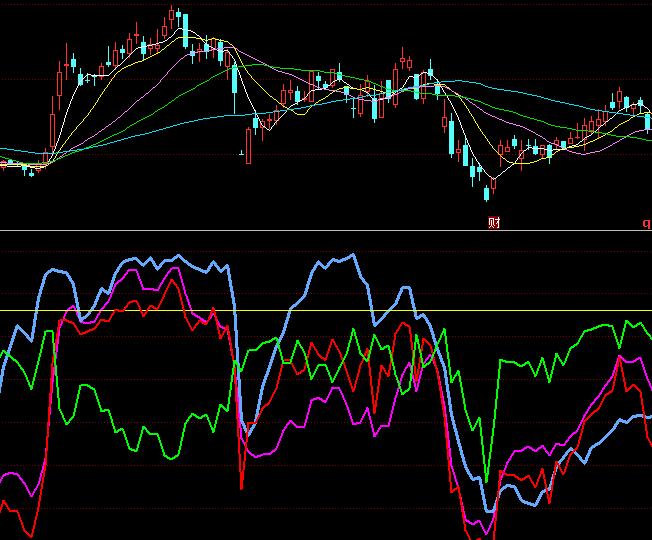Click the red 财 financial marker
This screenshot has width=652, height=540.
[x=493, y=222]
